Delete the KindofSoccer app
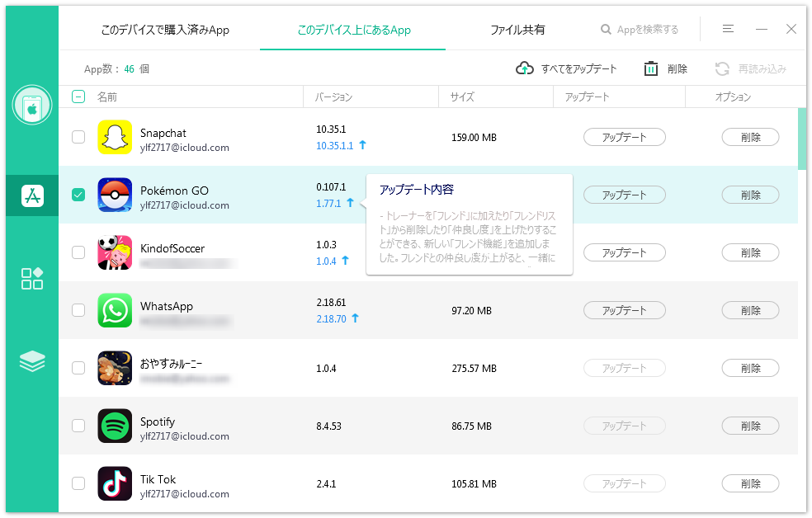 750,252
